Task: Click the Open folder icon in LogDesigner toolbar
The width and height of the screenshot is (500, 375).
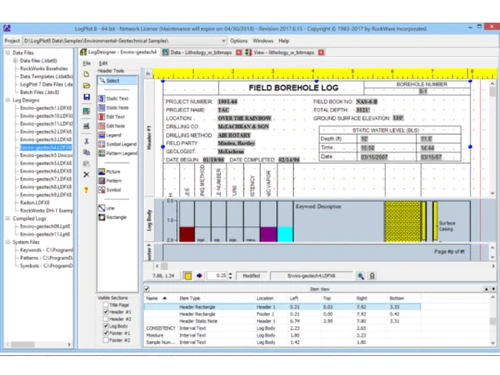Action: point(87,86)
